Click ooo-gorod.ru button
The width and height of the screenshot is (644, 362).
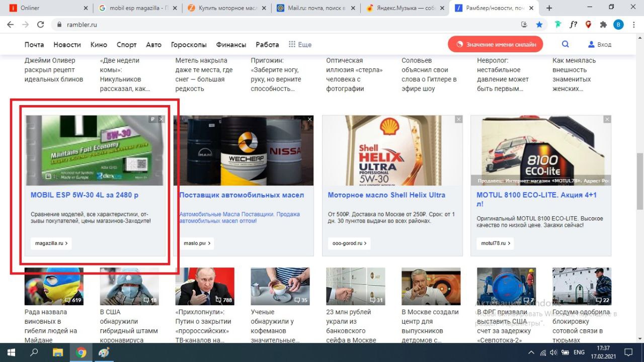349,243
